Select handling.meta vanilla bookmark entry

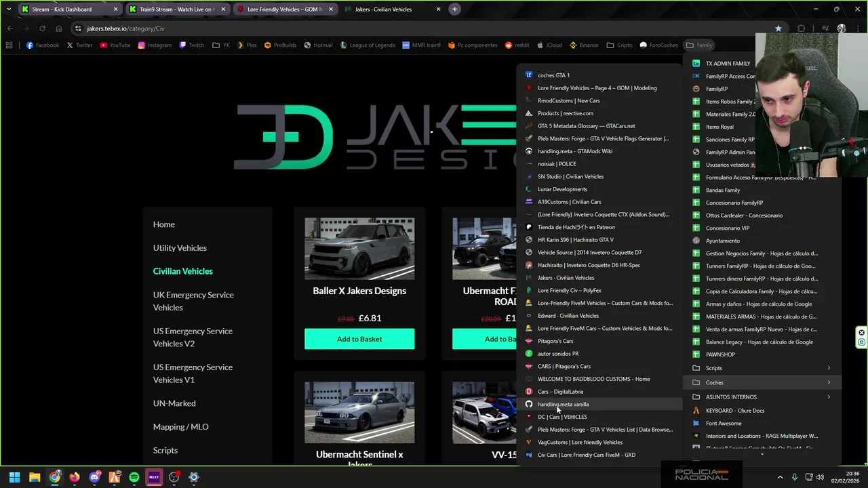click(599, 405)
